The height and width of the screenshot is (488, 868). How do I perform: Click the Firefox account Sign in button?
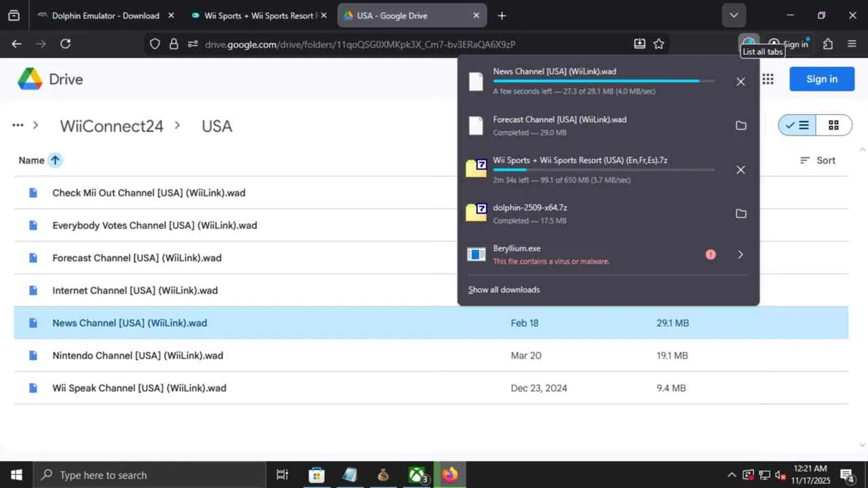pyautogui.click(x=788, y=44)
